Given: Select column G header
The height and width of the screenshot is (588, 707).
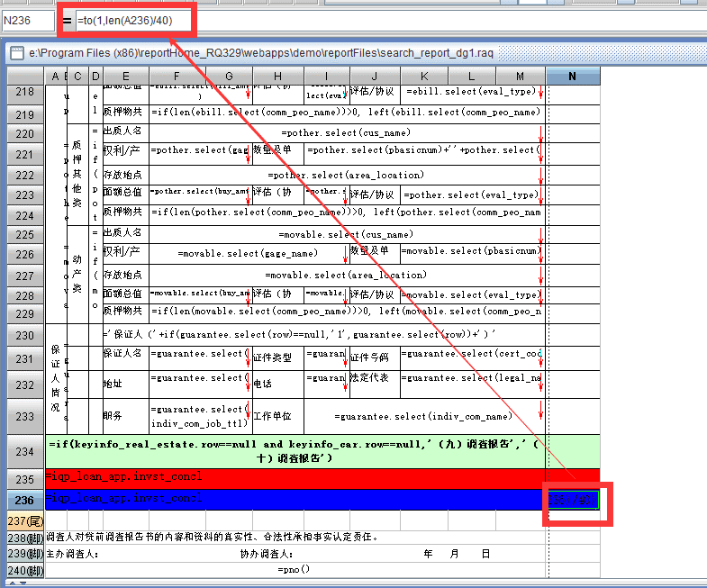Looking at the screenshot, I should point(229,77).
